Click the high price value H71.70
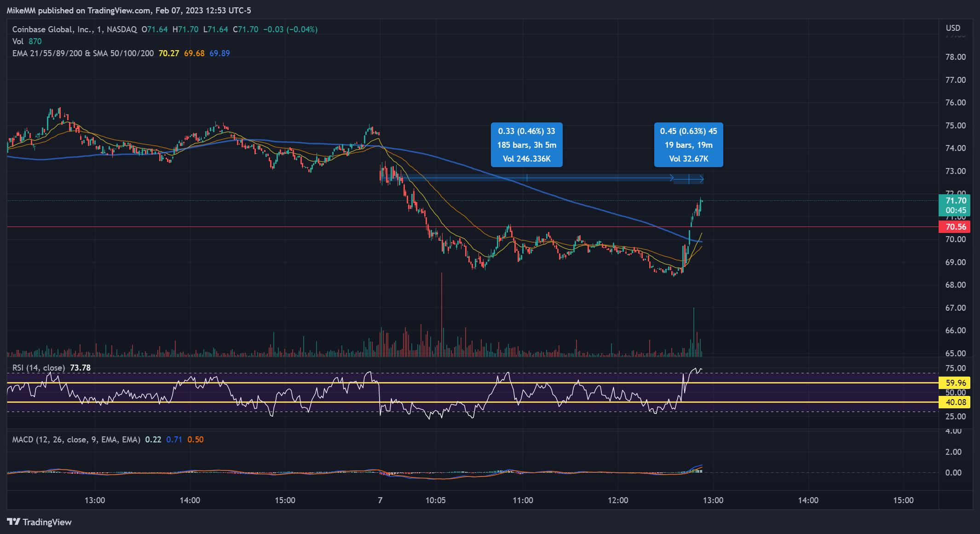 click(185, 29)
